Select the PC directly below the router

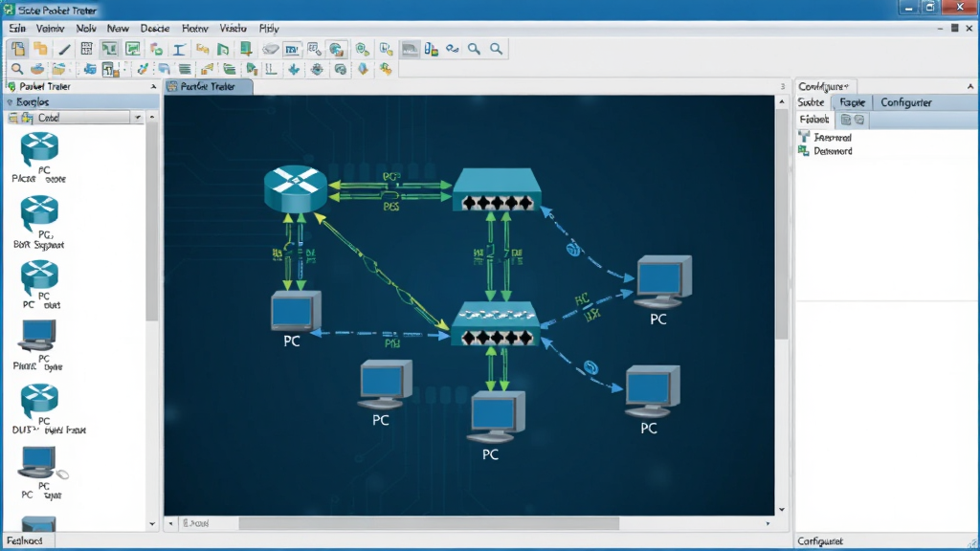pyautogui.click(x=296, y=311)
